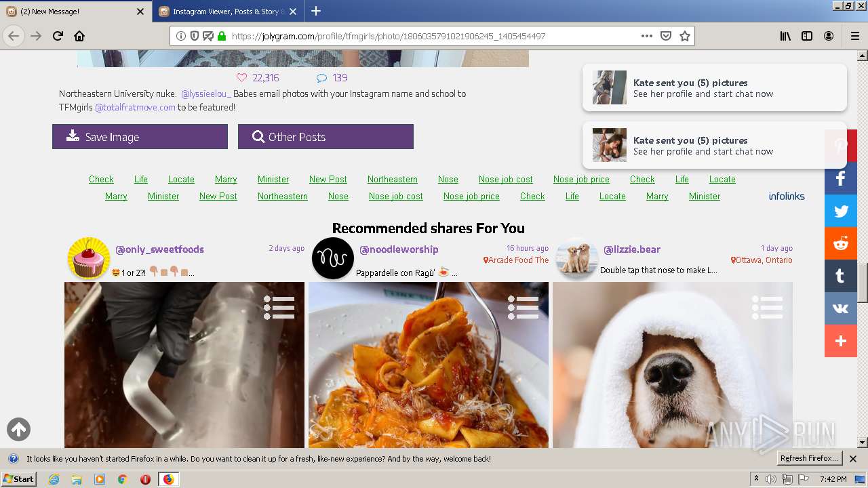Reload the current page

point(58,36)
